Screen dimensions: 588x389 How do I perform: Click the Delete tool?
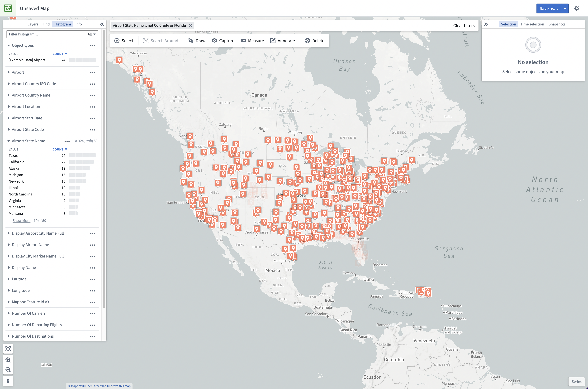[314, 41]
